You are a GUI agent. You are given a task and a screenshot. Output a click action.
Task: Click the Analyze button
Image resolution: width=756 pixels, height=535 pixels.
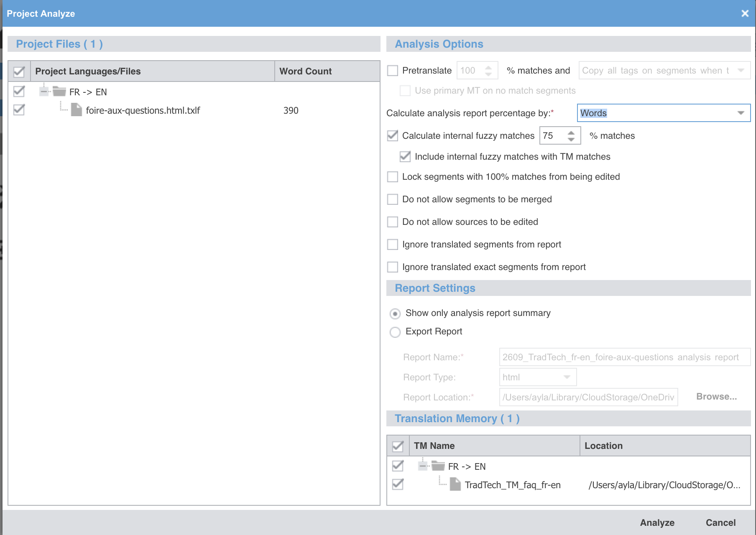[x=657, y=522]
